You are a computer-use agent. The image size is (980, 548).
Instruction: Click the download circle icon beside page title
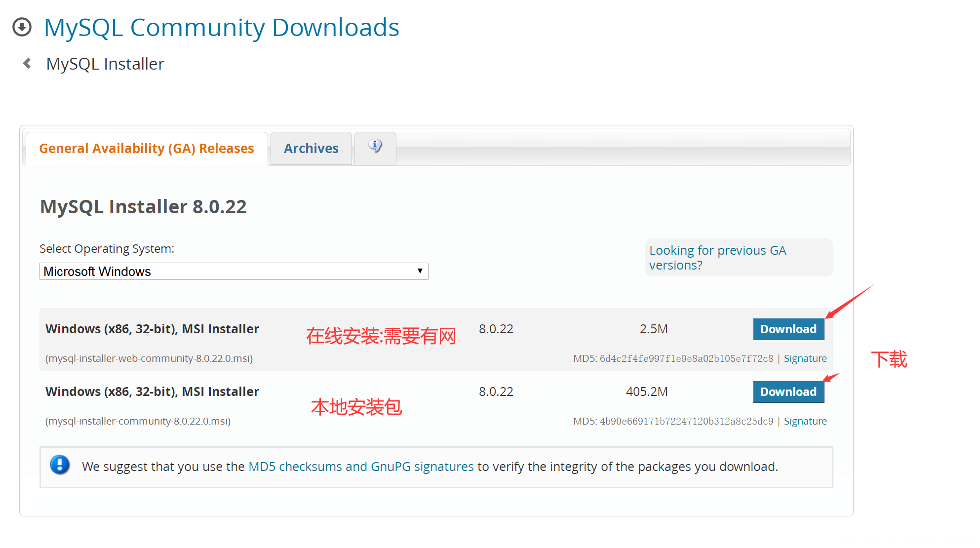tap(22, 27)
